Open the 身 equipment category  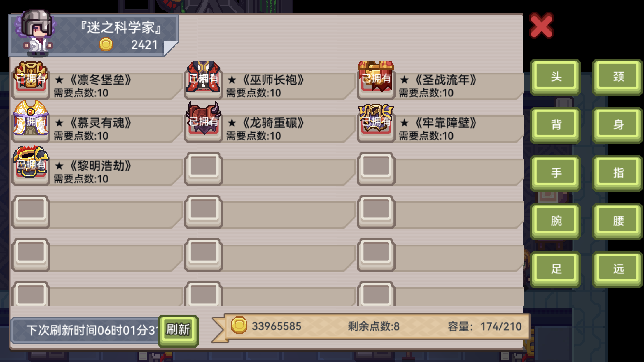coord(618,125)
